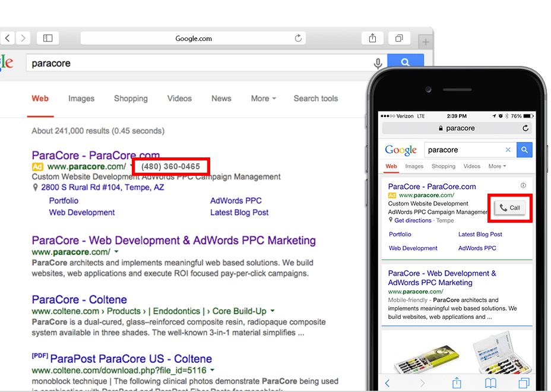Open the Latest Blog Post sitelink on desktop
551x392 pixels.
click(239, 213)
